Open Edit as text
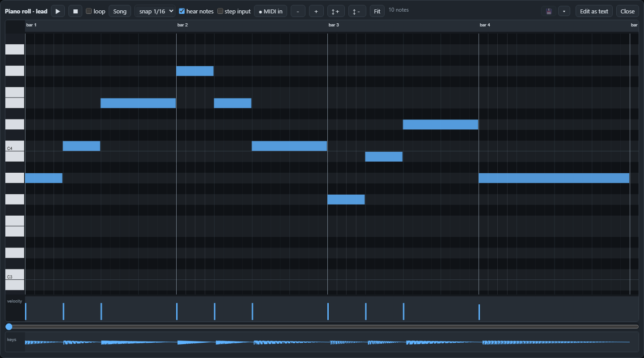 [594, 11]
